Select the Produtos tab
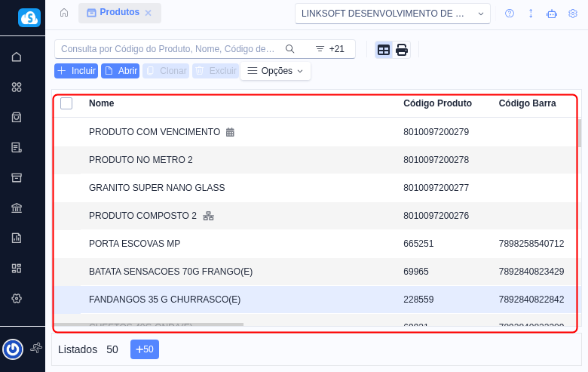 [x=113, y=13]
